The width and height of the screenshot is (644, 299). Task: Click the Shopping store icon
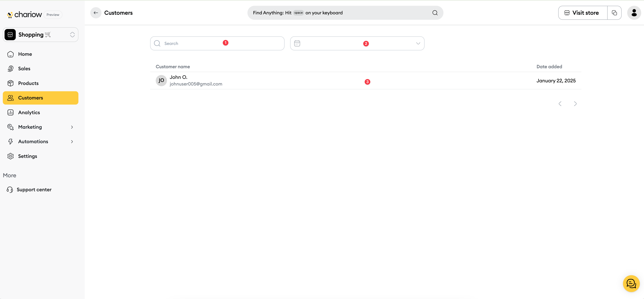[x=10, y=35]
